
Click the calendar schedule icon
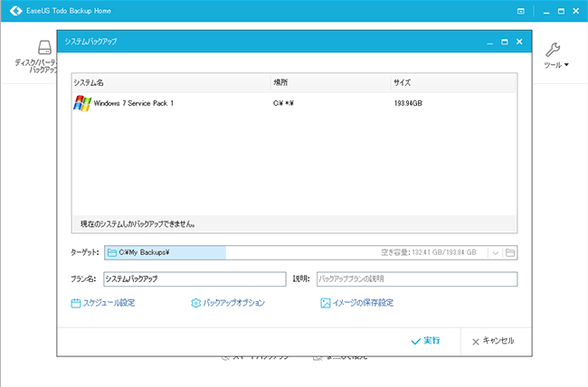(x=76, y=303)
